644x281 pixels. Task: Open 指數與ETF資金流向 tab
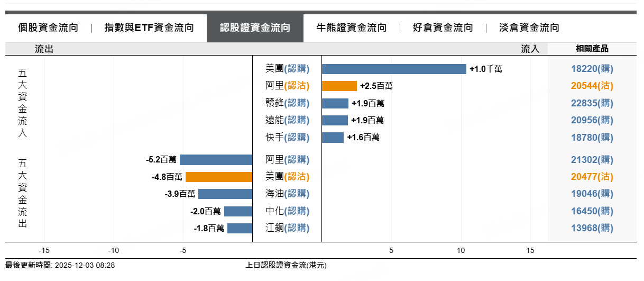pyautogui.click(x=149, y=28)
